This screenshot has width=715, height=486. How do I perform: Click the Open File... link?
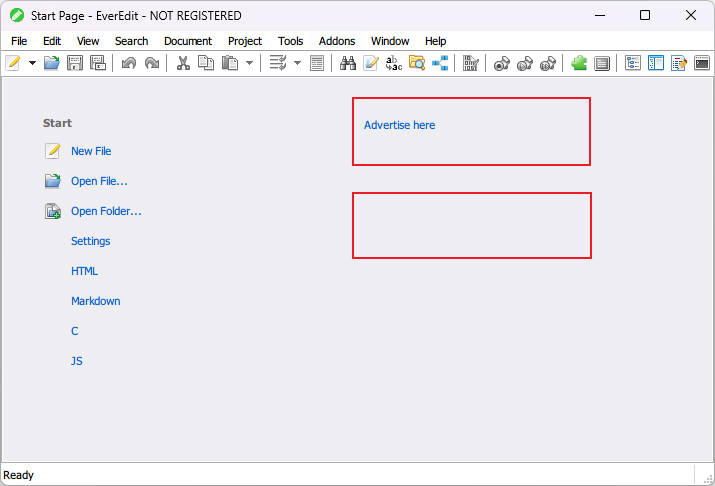pos(99,181)
